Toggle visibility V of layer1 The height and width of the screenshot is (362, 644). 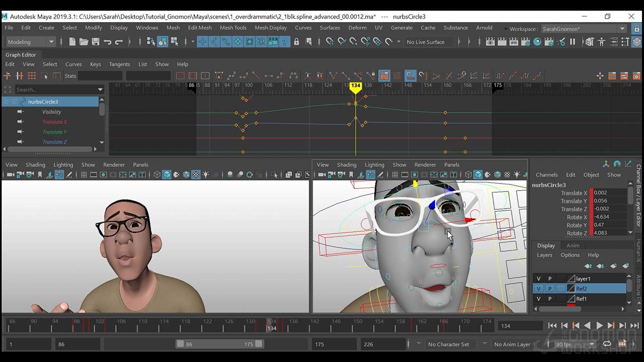538,279
